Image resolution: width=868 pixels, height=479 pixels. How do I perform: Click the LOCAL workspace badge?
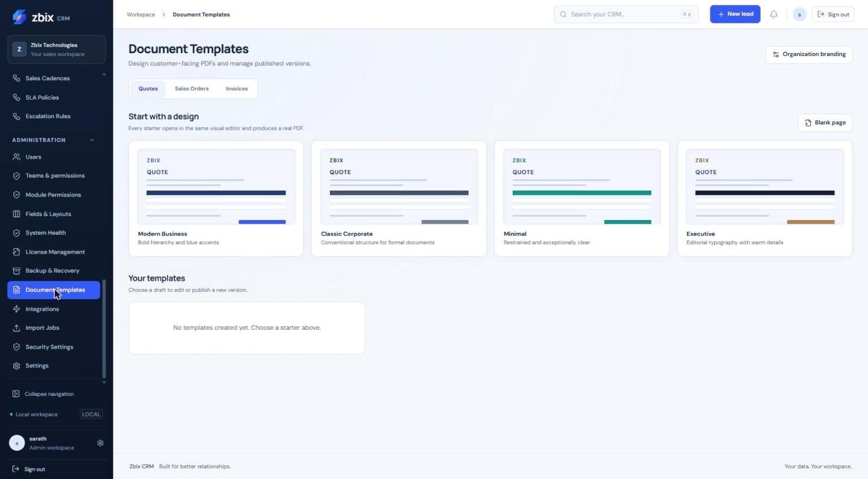point(91,415)
